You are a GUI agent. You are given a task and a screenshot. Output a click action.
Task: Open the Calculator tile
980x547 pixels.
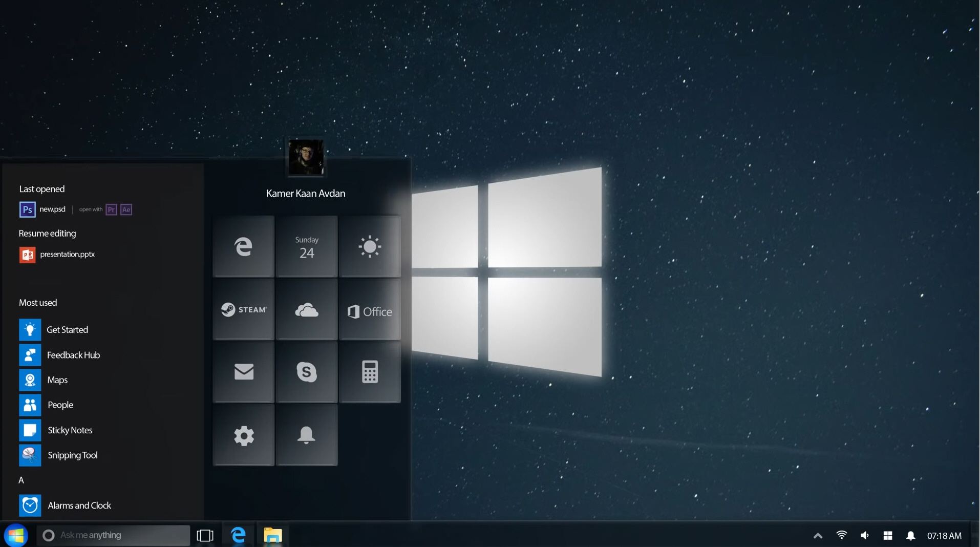370,372
